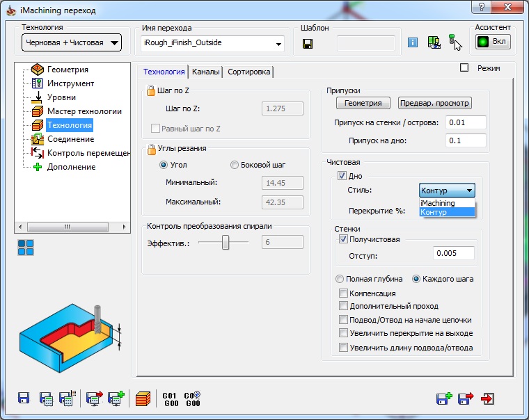Click the Припуск на дно field
529x420 pixels.
click(466, 140)
